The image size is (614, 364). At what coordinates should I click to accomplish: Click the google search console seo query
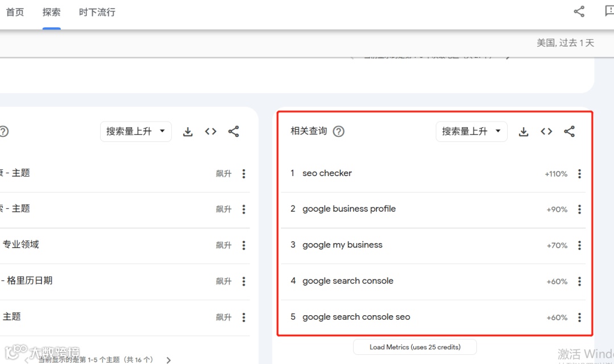pos(356,317)
